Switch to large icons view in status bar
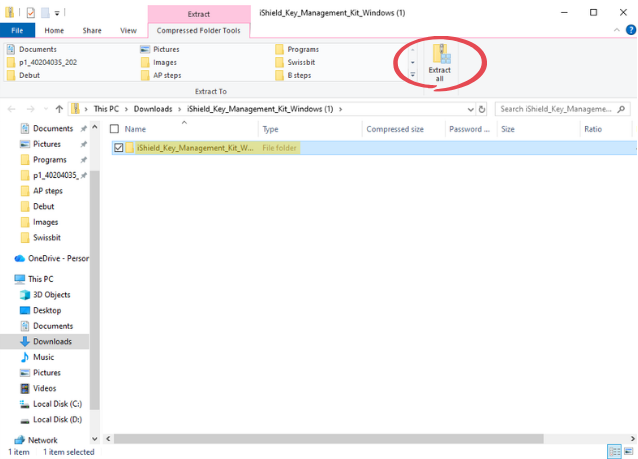The width and height of the screenshot is (638, 459). tap(629, 451)
